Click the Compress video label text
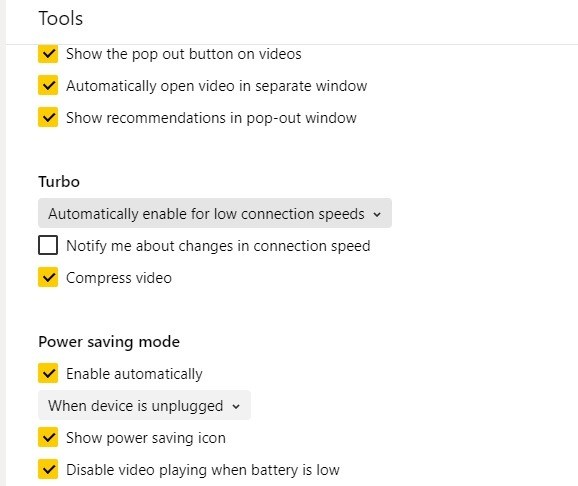 (x=119, y=278)
